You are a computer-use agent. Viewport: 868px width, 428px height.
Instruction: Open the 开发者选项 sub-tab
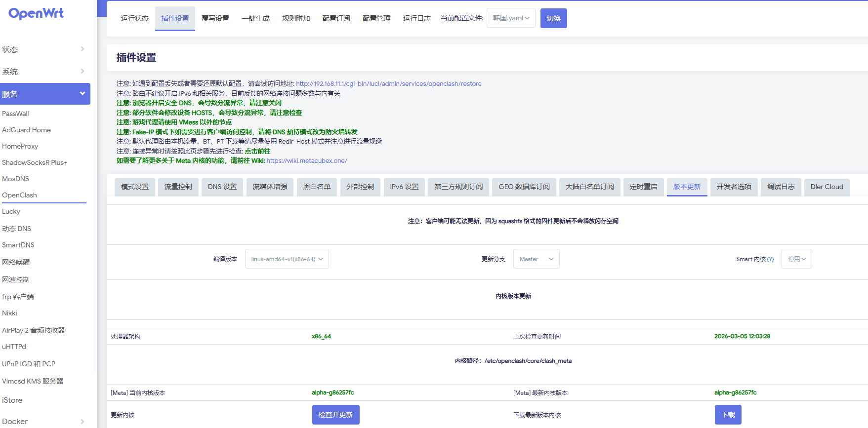pos(734,187)
